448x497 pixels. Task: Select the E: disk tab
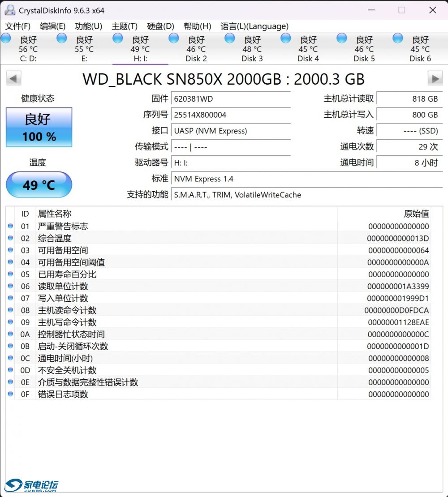(84, 48)
